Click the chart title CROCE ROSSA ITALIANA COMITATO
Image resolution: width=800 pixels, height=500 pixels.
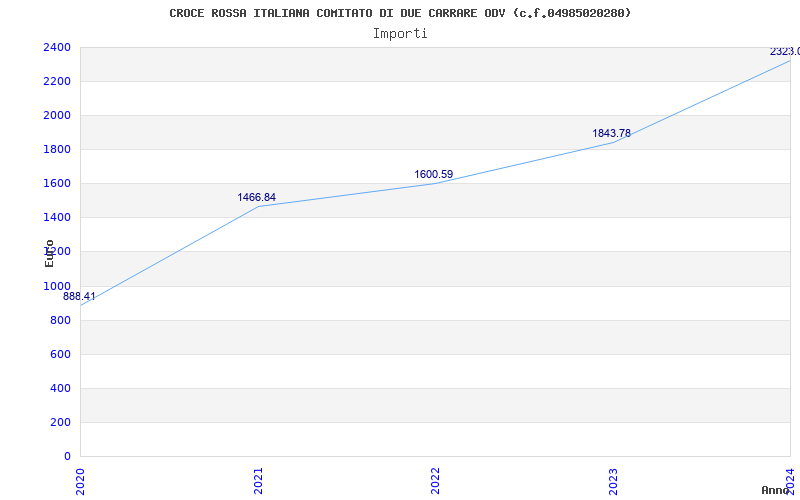tap(400, 13)
